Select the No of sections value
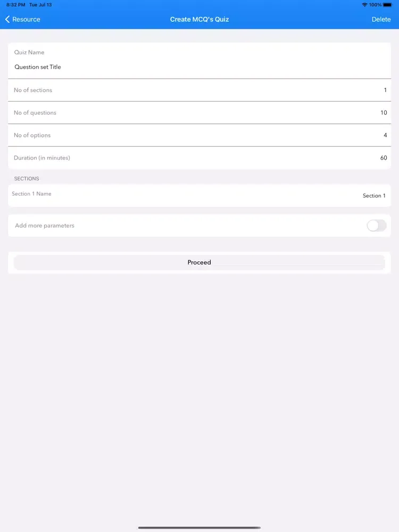 tap(385, 90)
